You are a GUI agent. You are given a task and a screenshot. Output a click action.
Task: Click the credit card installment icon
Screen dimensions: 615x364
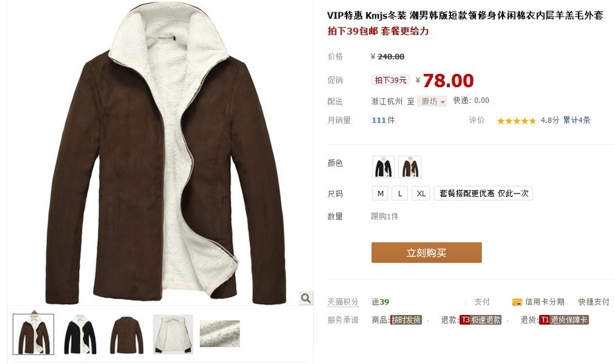tap(517, 302)
